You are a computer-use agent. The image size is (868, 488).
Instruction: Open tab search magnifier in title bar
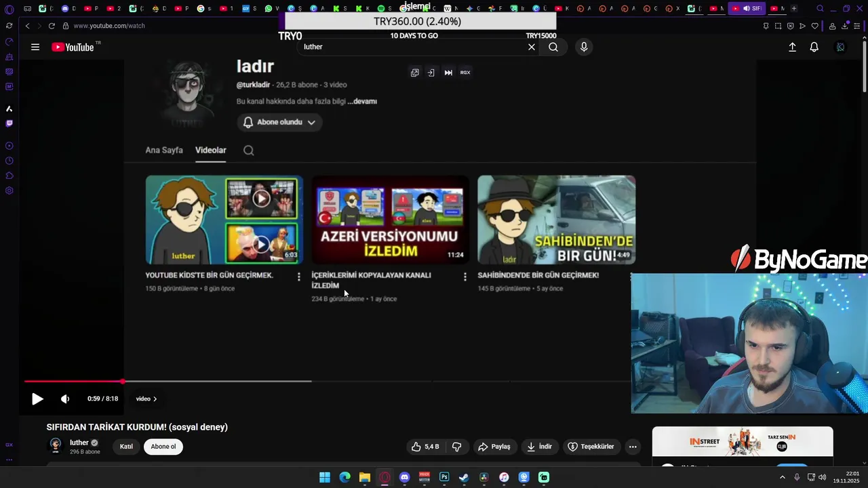click(x=820, y=9)
